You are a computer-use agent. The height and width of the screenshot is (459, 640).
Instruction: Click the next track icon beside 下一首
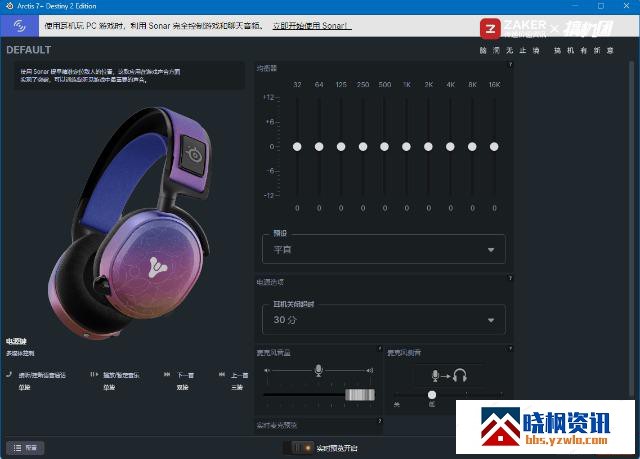pyautogui.click(x=167, y=374)
